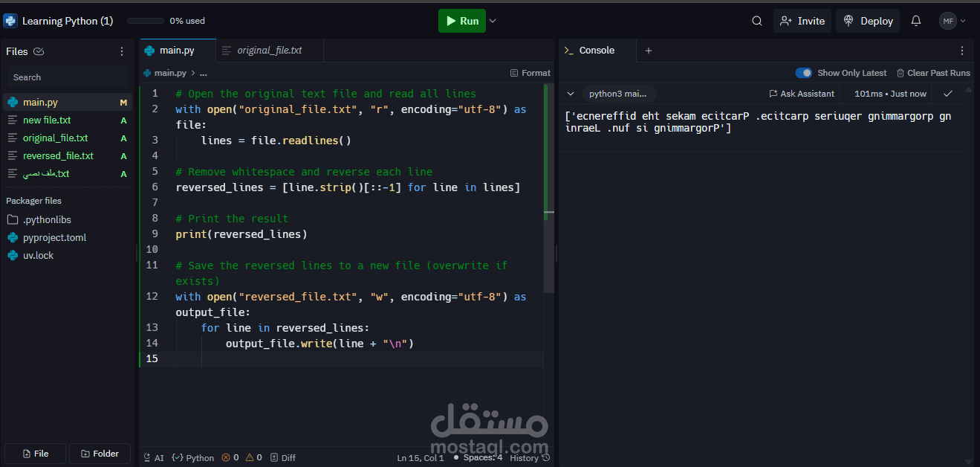Click the console run success checkmark icon
This screenshot has width=980, height=467.
pos(948,94)
